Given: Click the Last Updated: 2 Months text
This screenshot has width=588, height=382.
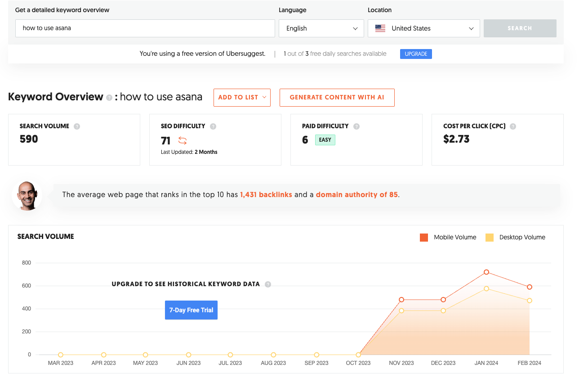Looking at the screenshot, I should tap(189, 152).
